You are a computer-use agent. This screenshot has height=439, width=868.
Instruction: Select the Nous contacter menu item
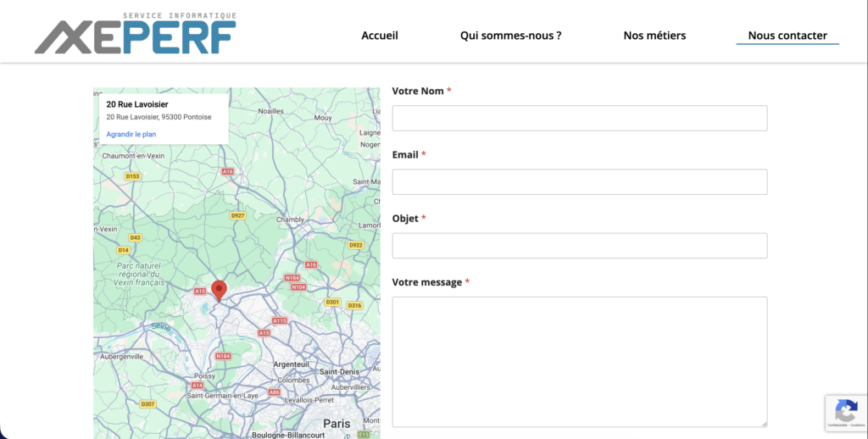coord(787,36)
